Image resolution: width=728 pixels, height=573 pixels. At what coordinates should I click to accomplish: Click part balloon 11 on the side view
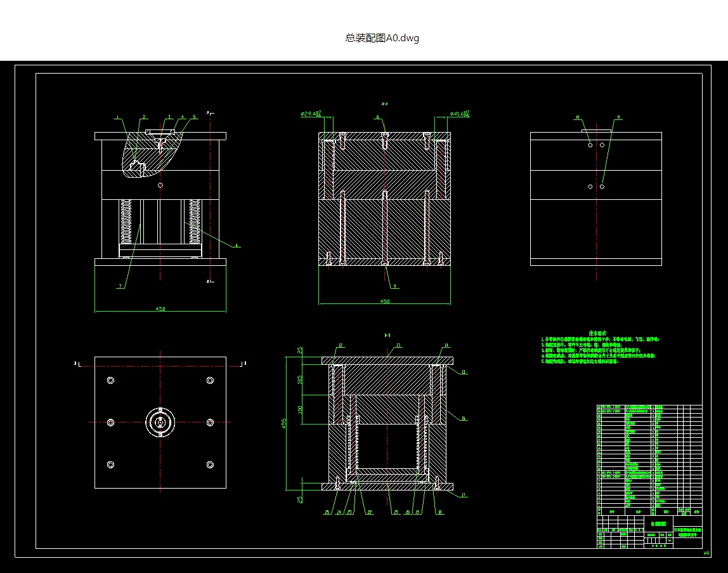[618, 117]
